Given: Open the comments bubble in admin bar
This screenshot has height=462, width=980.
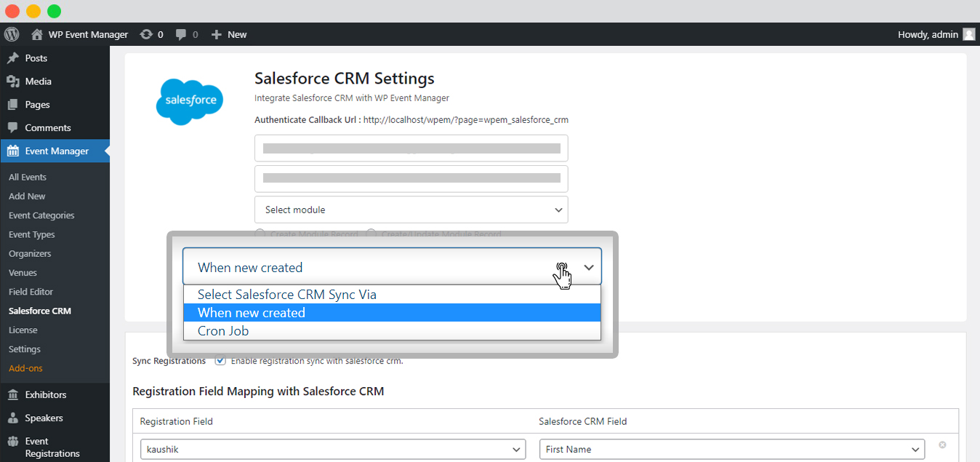Looking at the screenshot, I should click(x=182, y=34).
